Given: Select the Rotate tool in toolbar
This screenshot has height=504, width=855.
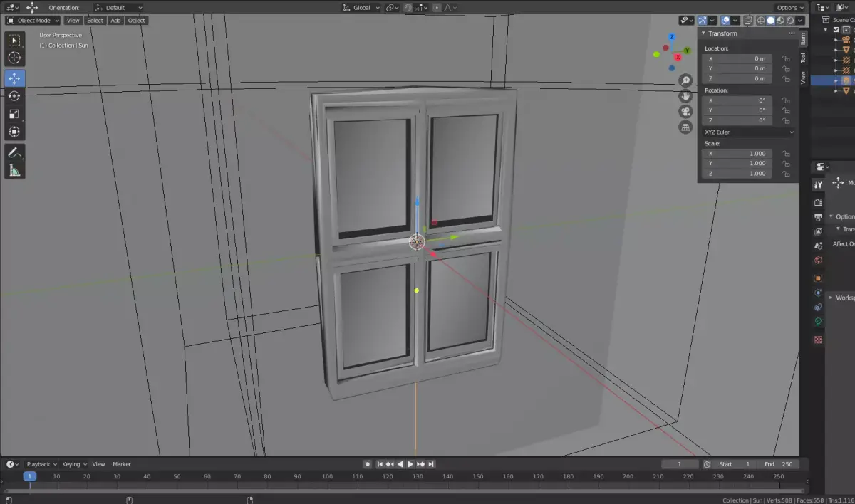Looking at the screenshot, I should [x=14, y=96].
